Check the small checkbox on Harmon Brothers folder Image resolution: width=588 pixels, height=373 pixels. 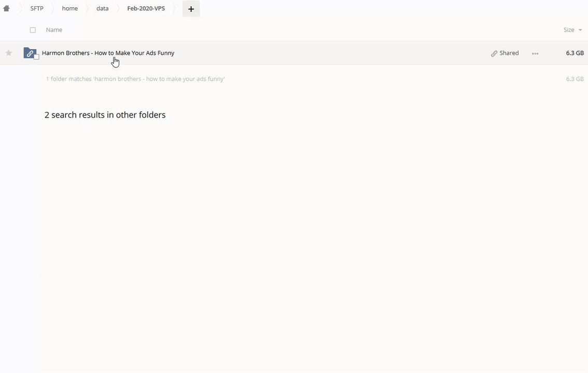pos(37,57)
